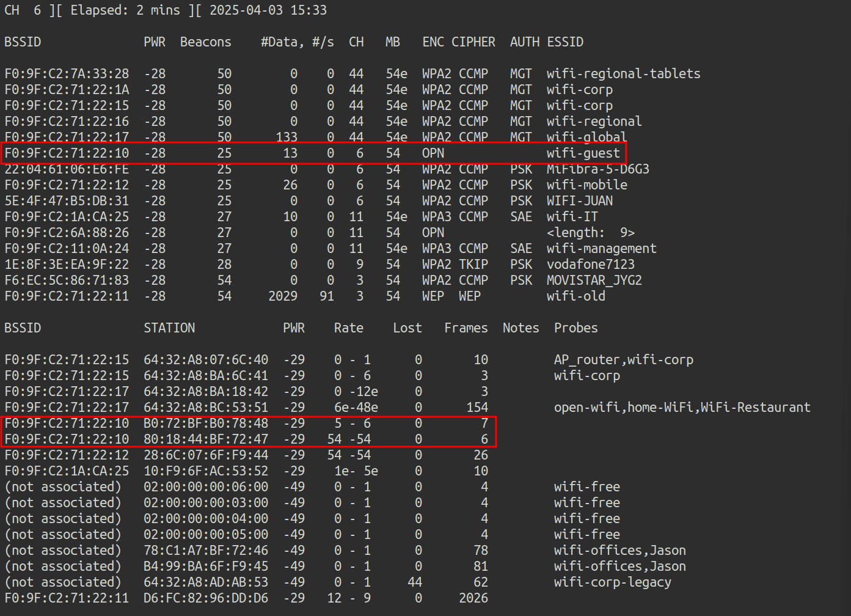Click the Elapsed time in header line
Screen dimensions: 851x616
(x=125, y=10)
